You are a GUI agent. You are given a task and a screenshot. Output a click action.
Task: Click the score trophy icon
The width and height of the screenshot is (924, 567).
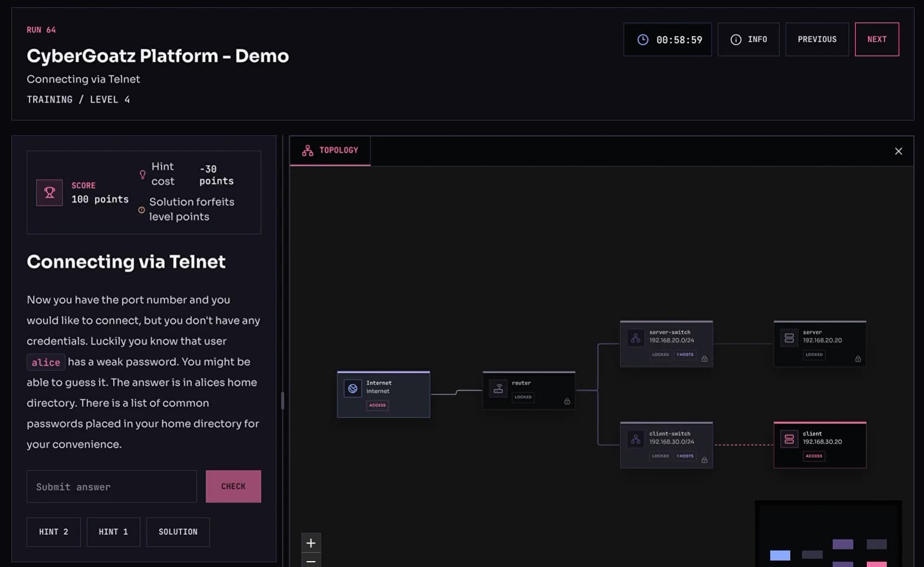point(49,193)
